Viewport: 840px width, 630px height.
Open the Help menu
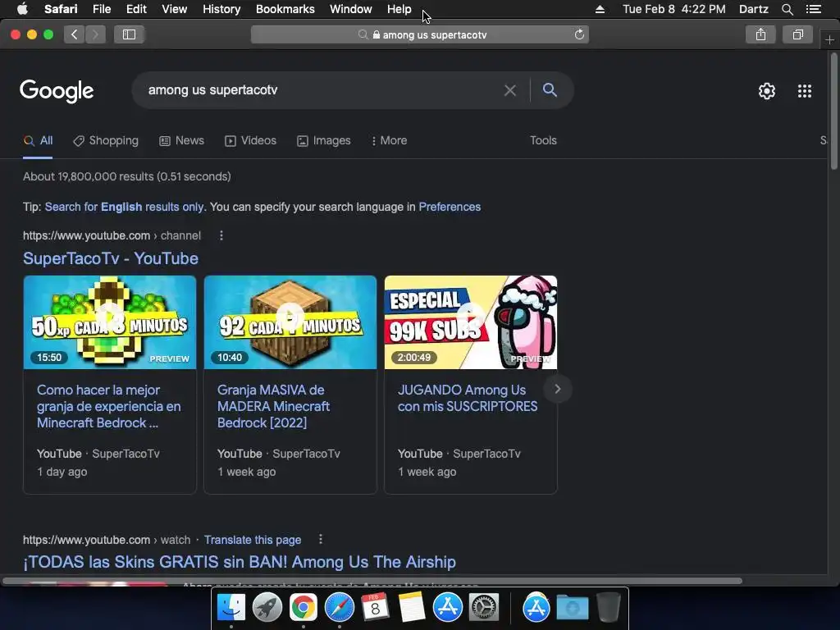(399, 9)
